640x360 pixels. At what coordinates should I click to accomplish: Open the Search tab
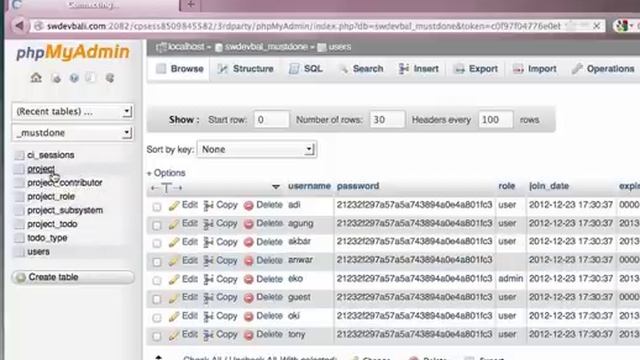[361, 69]
